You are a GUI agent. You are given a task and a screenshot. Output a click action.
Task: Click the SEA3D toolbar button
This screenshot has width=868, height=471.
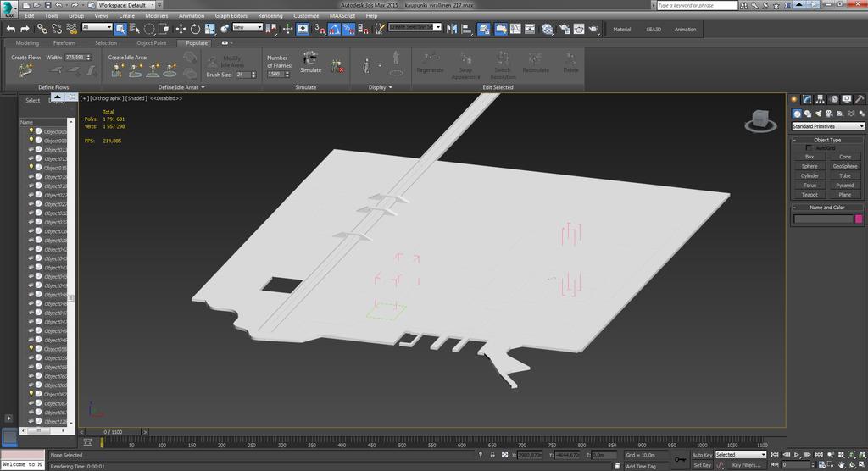click(654, 30)
